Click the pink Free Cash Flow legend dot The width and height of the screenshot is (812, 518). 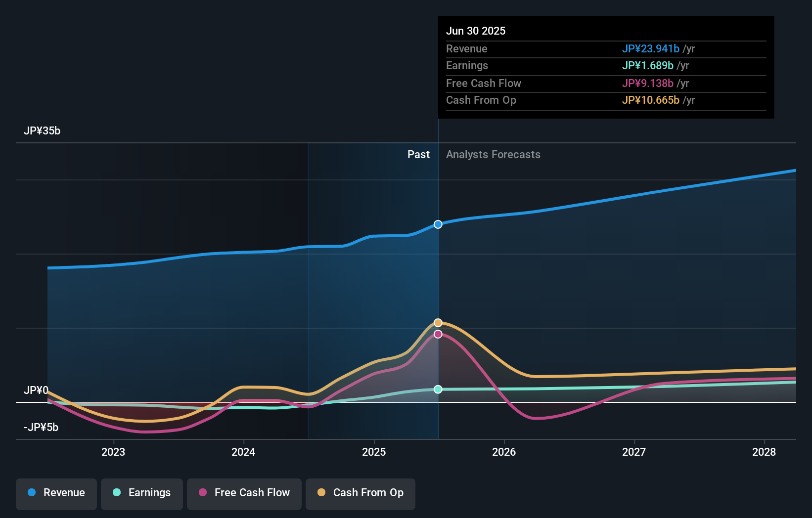coord(203,492)
